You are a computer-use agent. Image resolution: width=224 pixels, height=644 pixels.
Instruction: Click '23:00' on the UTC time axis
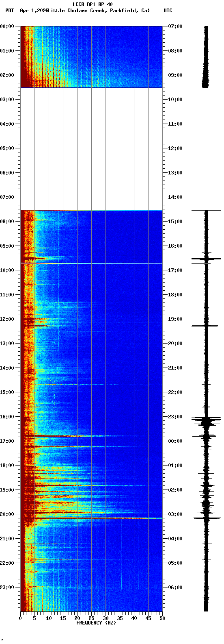click(175, 417)
